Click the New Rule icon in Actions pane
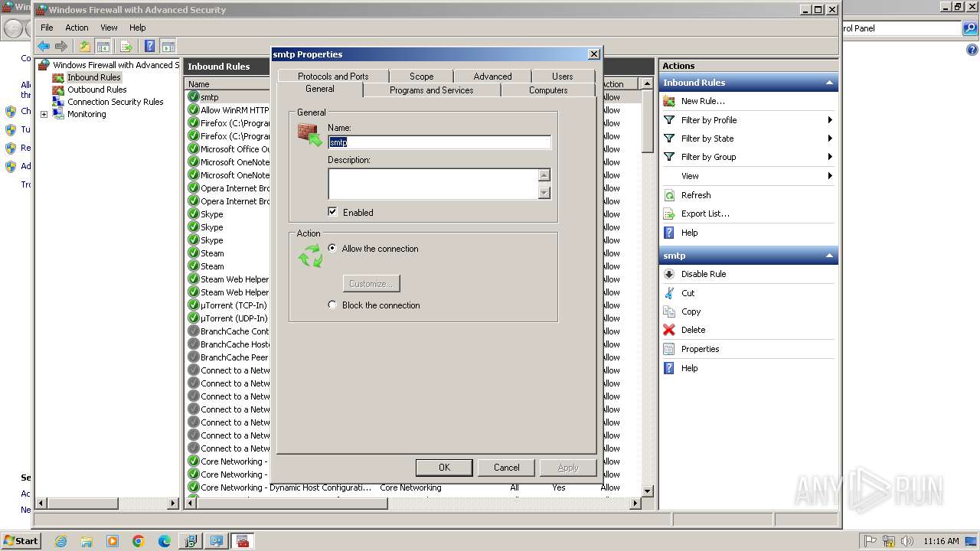 pos(669,101)
